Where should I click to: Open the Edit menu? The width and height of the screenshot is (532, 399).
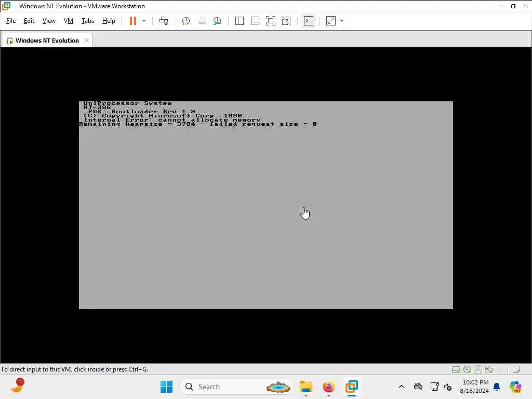tap(29, 21)
